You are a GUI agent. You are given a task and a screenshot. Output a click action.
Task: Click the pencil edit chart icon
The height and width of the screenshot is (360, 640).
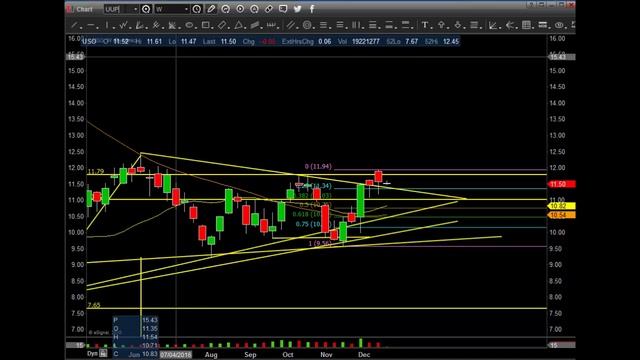click(211, 9)
